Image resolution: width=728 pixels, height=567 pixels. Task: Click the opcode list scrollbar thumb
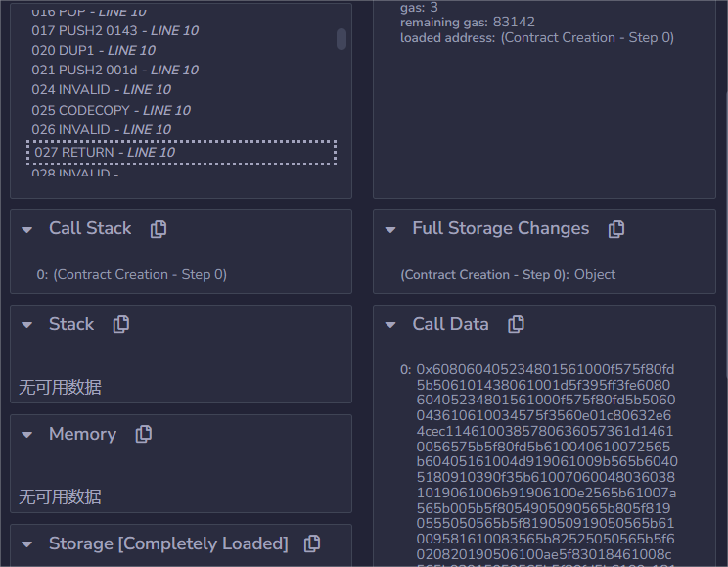point(341,38)
